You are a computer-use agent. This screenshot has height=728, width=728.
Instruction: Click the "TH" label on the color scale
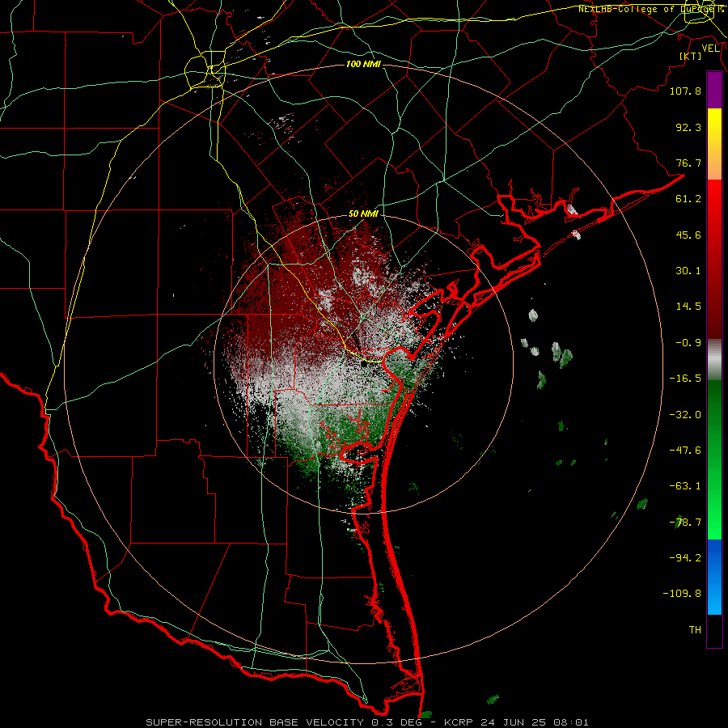point(695,629)
